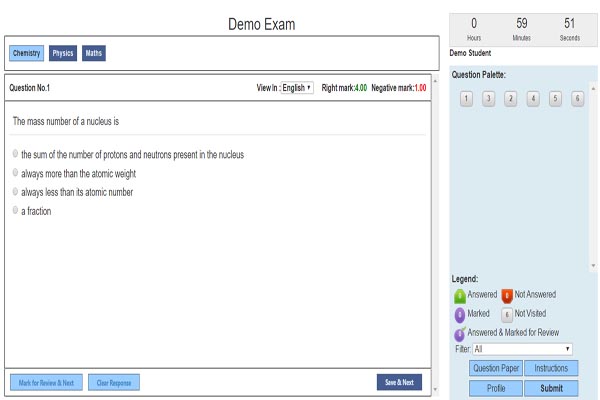Pick the 'a fraction' answer option
This screenshot has height=400, width=600.
tap(16, 211)
